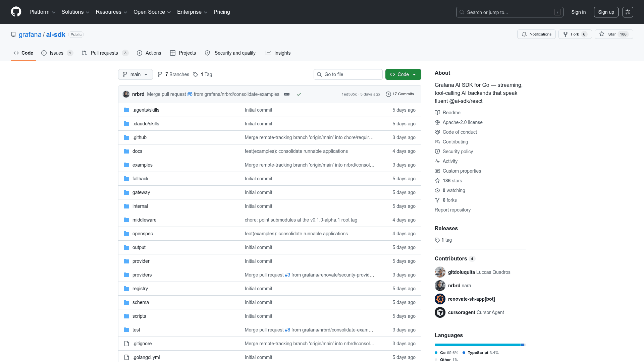This screenshot has height=362, width=644.
Task: Click commit hash 1ed365c
Action: click(x=349, y=94)
